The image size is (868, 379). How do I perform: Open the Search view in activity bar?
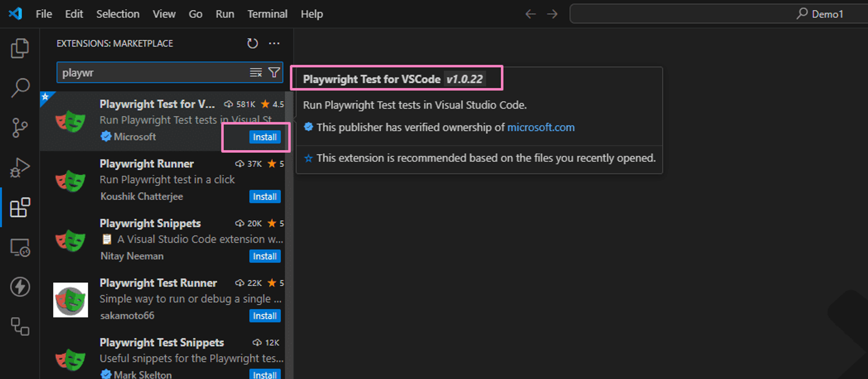[20, 87]
